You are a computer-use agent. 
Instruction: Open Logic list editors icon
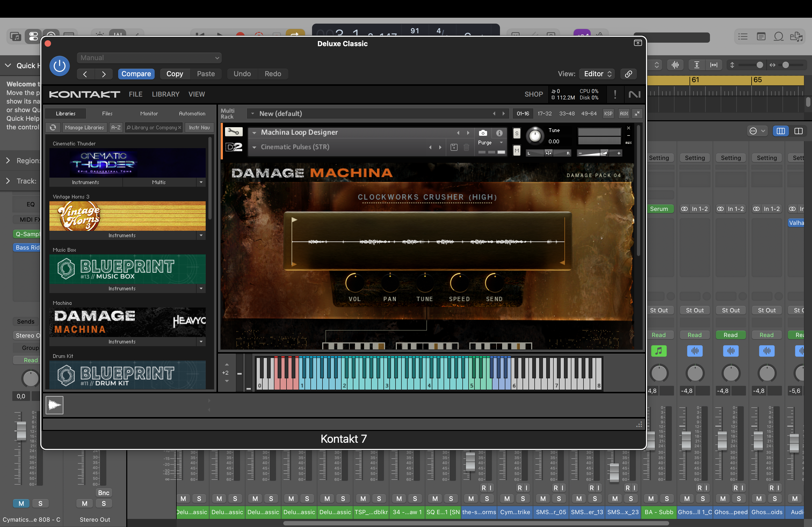[742, 36]
